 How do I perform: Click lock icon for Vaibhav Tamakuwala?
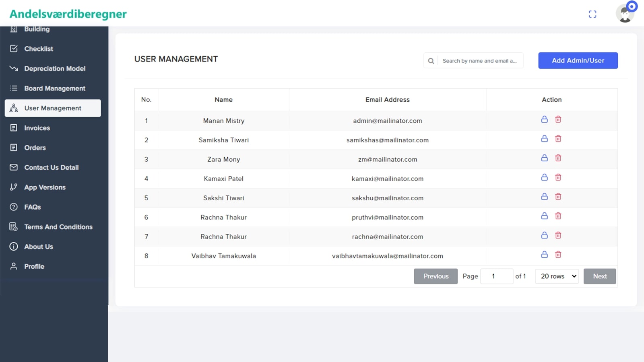tap(544, 255)
